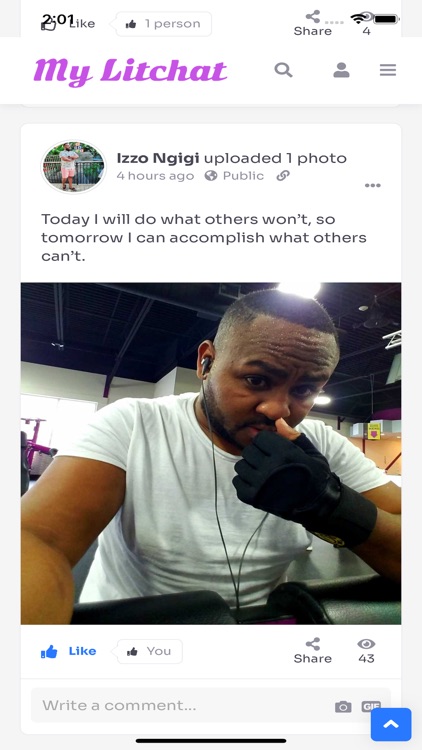
Task: Open Izzo Ngigi's profile picture
Action: (x=73, y=166)
